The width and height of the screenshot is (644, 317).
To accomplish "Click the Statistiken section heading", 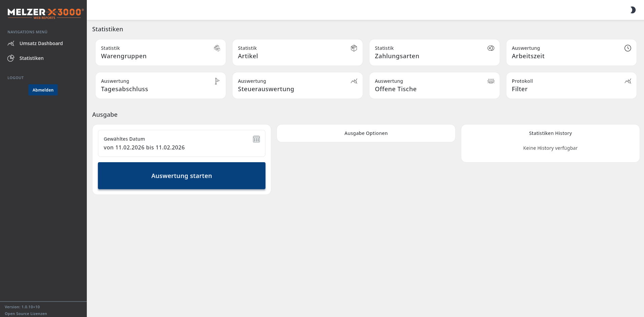I will (108, 29).
